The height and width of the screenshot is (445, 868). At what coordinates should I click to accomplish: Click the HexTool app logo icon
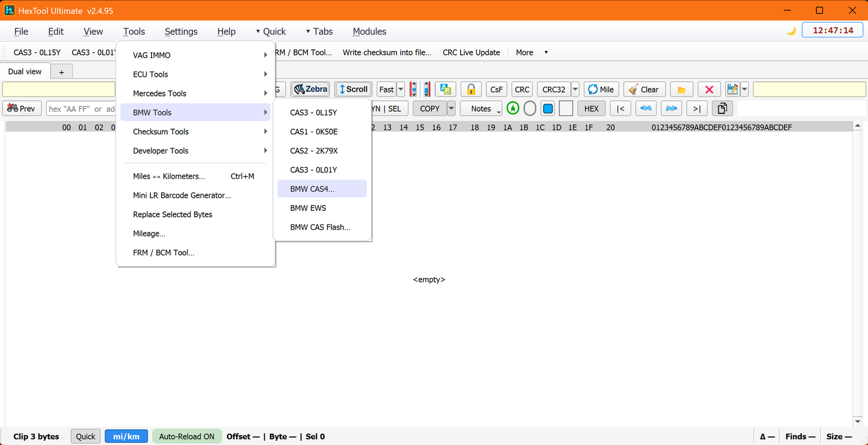coord(9,10)
